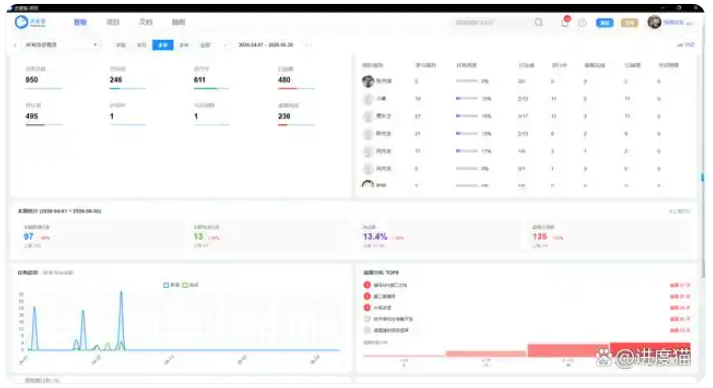The image size is (713, 388).
Task: Click the blue 97 statistic
Action: 29,237
